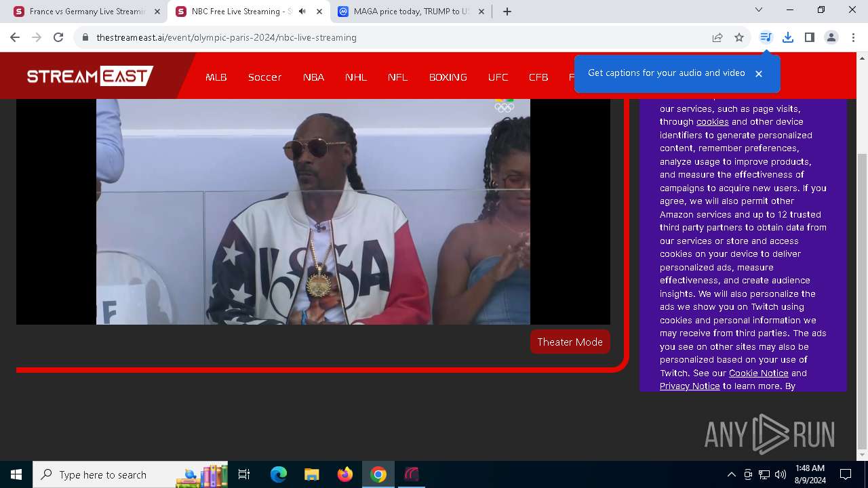
Task: Open the network tray icon
Action: (x=764, y=474)
